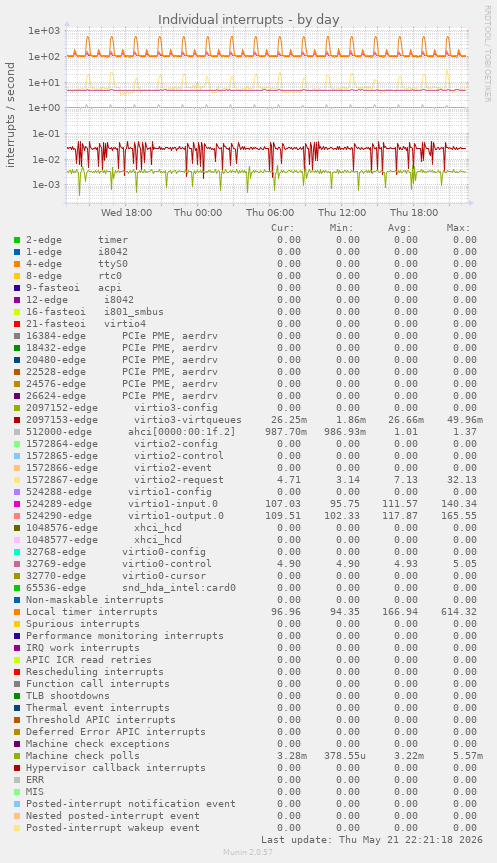Click the Rescheduling interrupts legend entry
The image size is (497, 863).
click(x=95, y=672)
